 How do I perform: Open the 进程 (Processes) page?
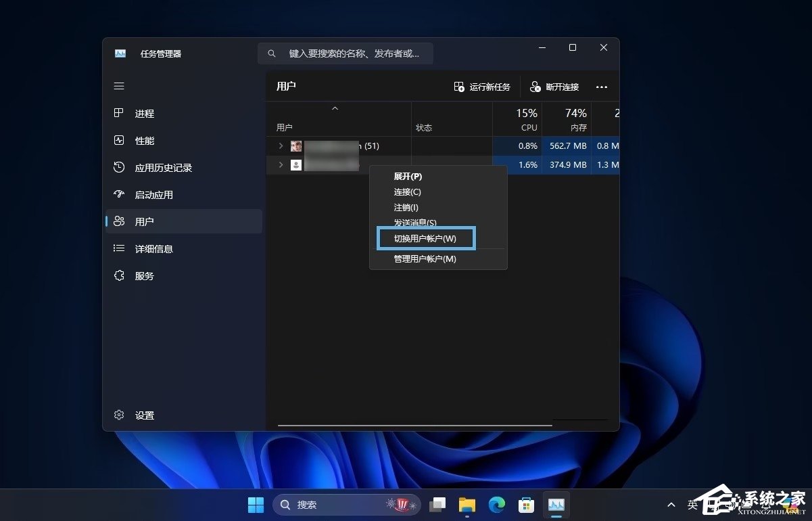[144, 114]
